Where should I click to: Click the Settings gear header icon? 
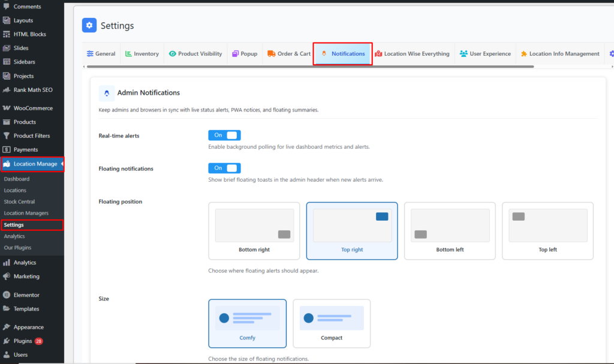click(89, 25)
